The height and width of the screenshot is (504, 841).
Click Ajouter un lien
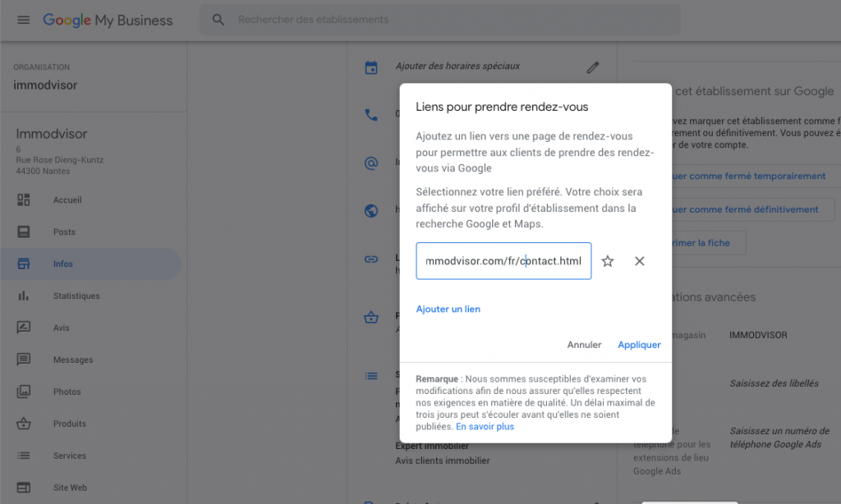[x=448, y=309]
